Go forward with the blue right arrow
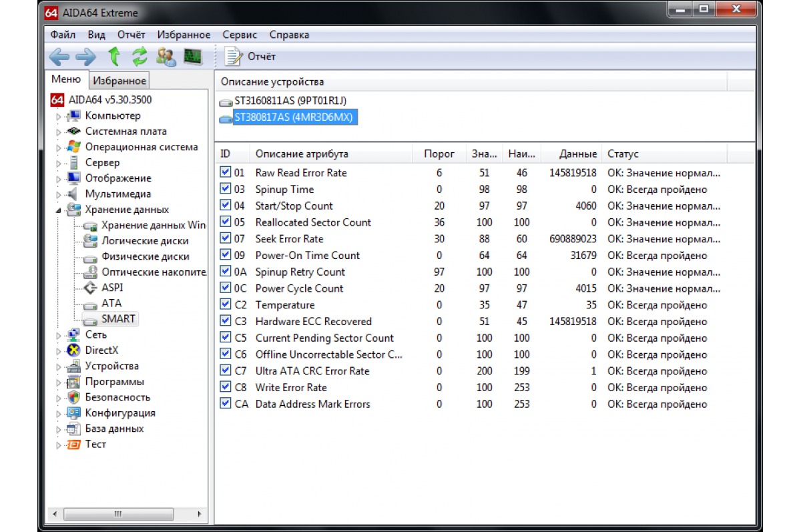801x532 pixels. (x=85, y=57)
